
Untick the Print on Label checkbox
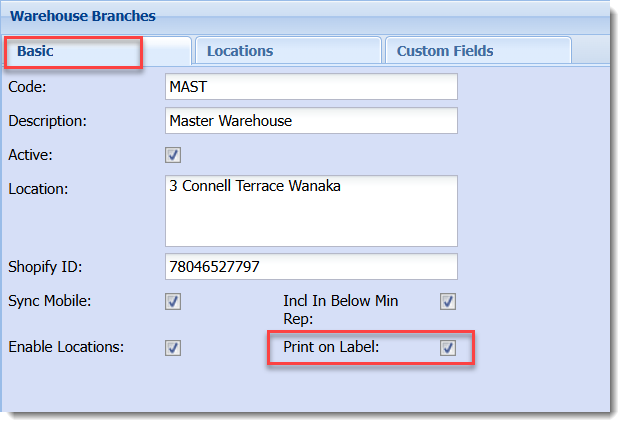click(x=448, y=348)
